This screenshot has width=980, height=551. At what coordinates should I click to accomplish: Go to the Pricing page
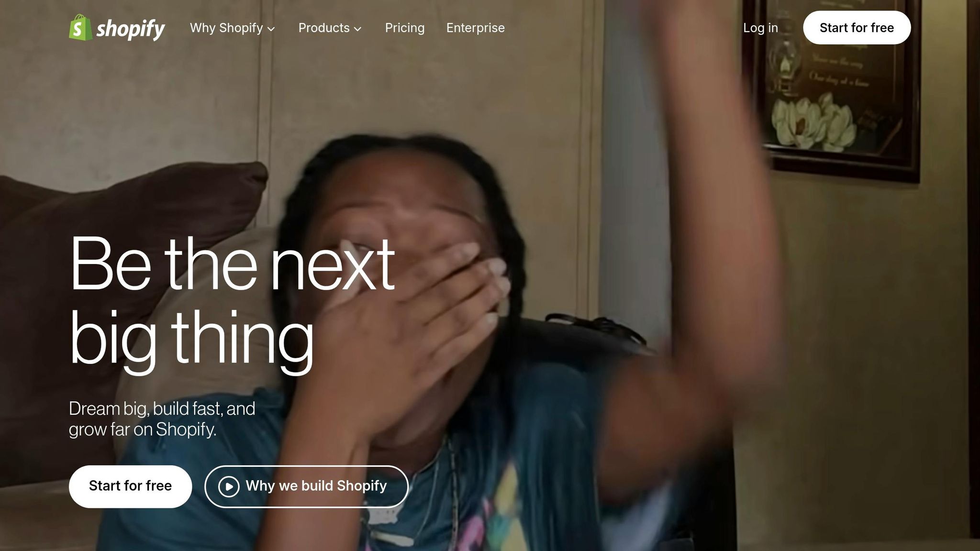pos(405,28)
